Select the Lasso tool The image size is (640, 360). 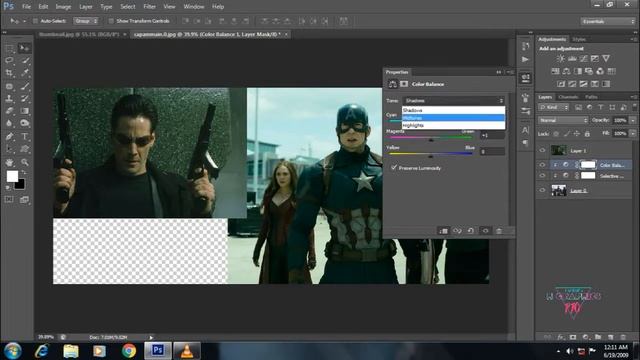pos(9,60)
